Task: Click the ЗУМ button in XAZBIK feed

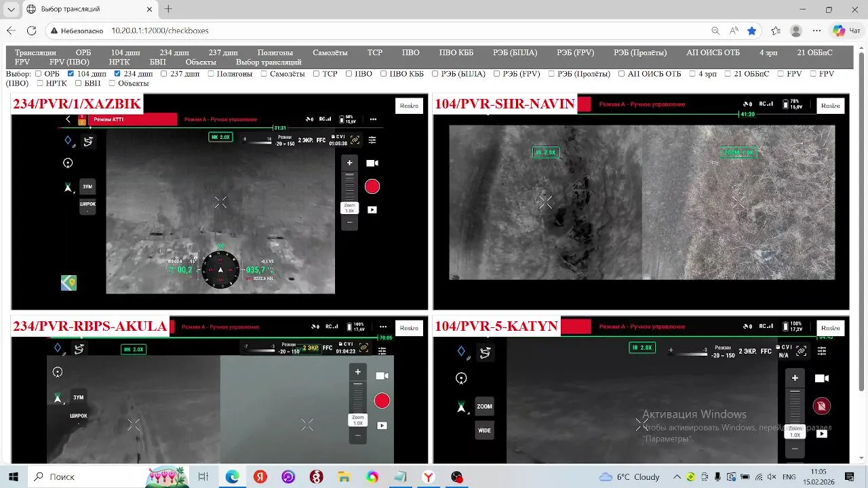Action: click(x=87, y=186)
